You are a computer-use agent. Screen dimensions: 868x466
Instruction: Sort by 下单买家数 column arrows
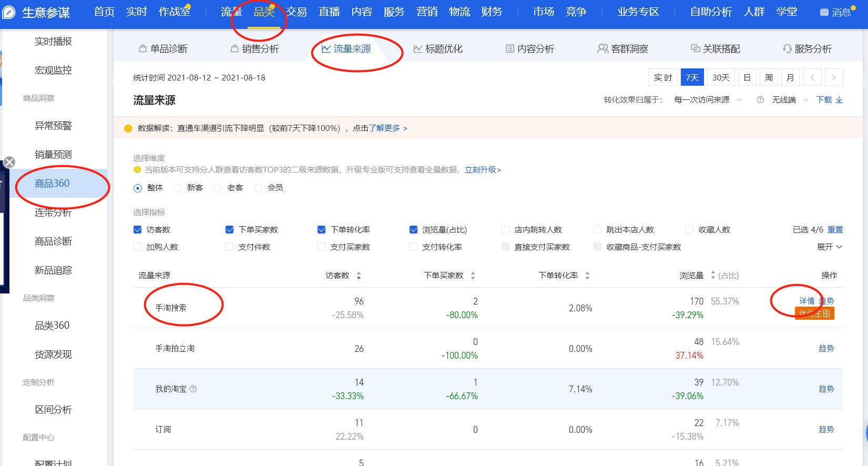473,276
